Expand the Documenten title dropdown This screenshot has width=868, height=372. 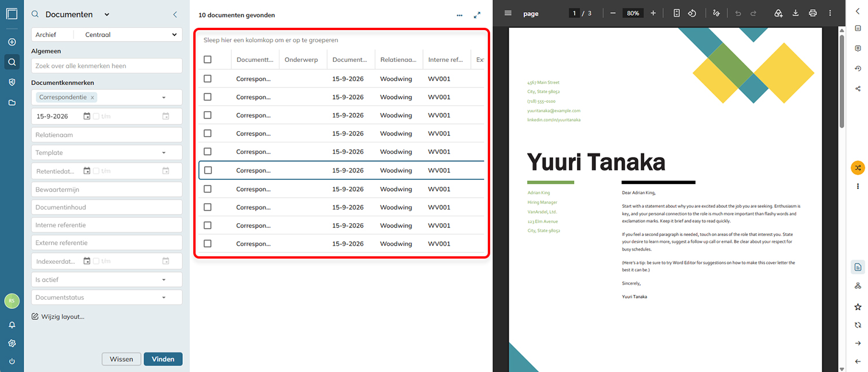point(106,14)
